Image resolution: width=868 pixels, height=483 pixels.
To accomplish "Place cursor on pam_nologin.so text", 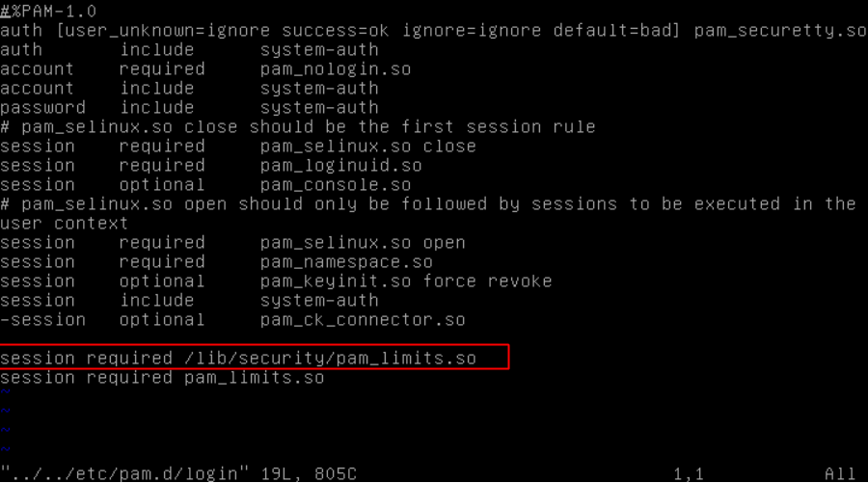I will click(x=335, y=68).
